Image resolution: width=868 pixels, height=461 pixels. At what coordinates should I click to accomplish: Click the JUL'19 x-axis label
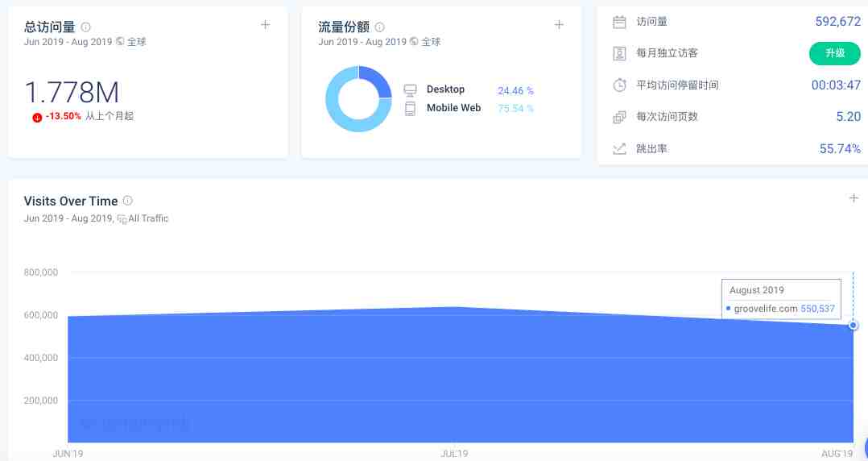454,454
